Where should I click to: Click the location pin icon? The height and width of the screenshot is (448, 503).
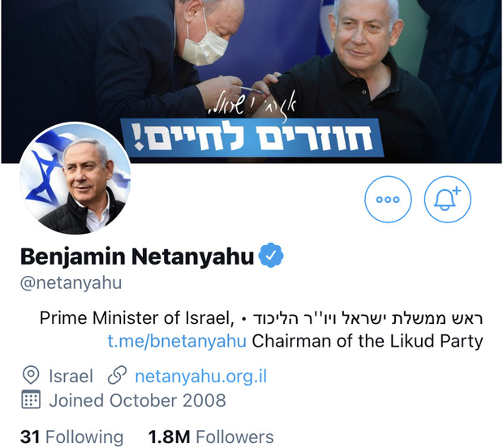31,375
